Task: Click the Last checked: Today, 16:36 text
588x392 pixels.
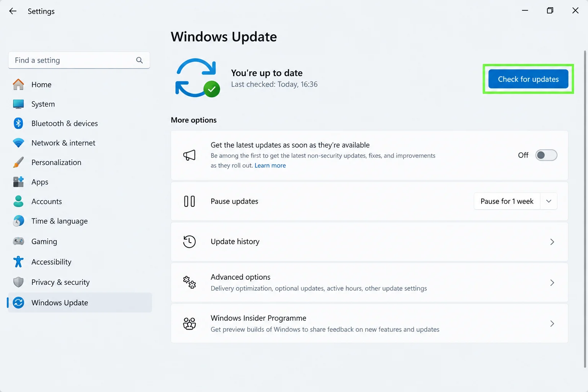Action: 274,84
